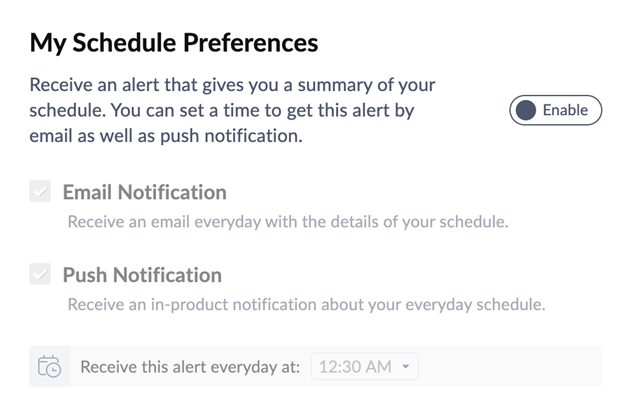The image size is (624, 414).
Task: Click email as well as push notification sentence
Action: [166, 136]
